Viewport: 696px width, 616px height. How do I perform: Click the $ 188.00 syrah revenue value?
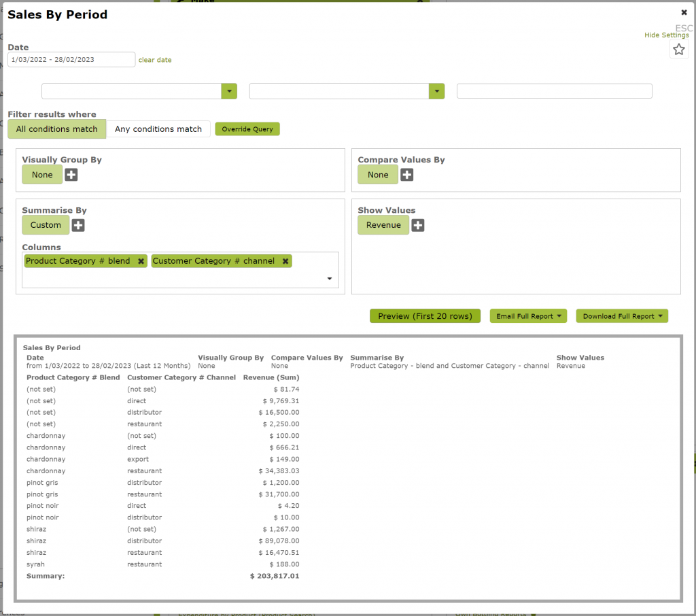(x=285, y=564)
